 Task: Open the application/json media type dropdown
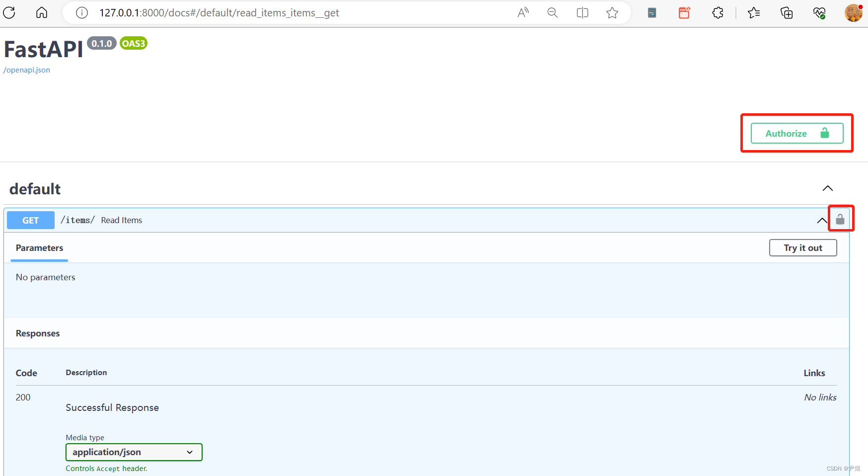click(x=134, y=452)
